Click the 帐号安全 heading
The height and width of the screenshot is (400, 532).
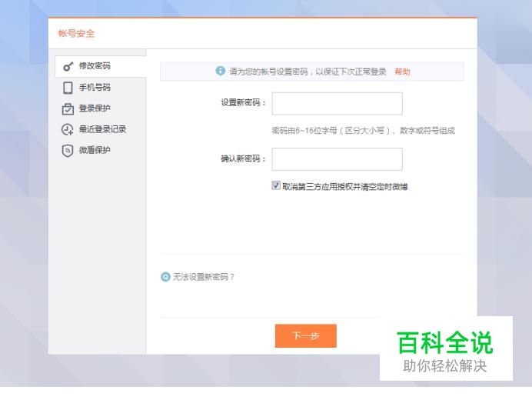tap(76, 34)
